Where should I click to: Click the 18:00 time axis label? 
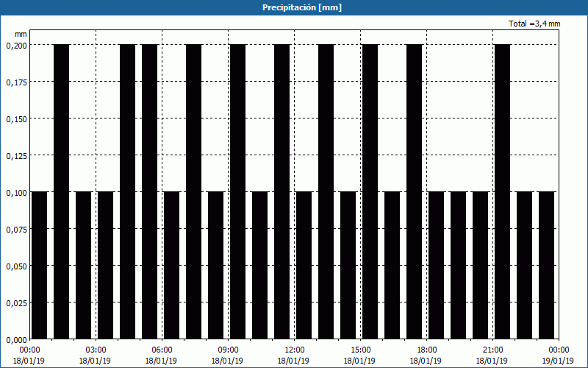pyautogui.click(x=427, y=350)
